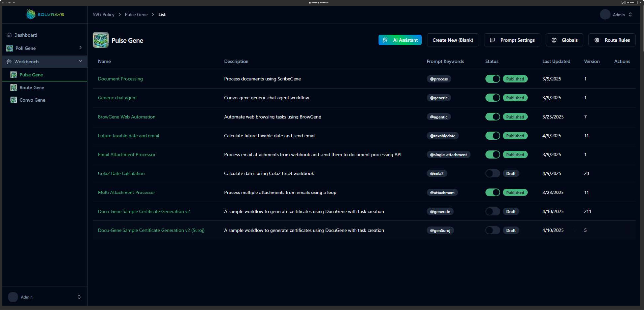Image resolution: width=644 pixels, height=310 pixels.
Task: Click the Solvrays logo
Action: click(x=45, y=14)
